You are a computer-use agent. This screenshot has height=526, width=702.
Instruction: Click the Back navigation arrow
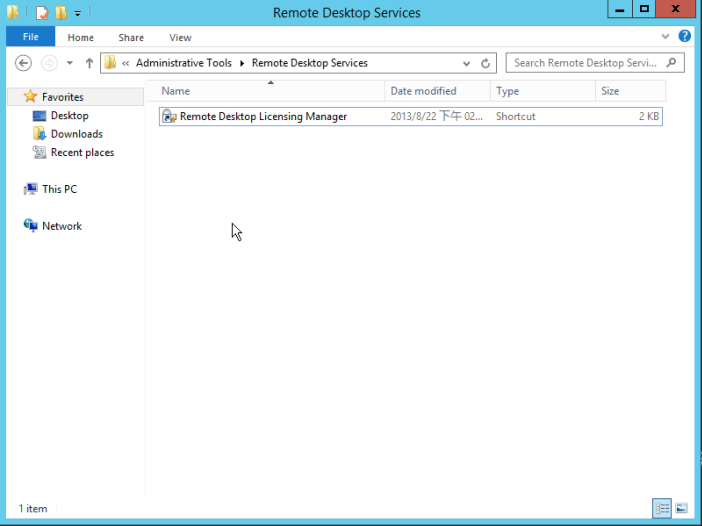[x=24, y=63]
